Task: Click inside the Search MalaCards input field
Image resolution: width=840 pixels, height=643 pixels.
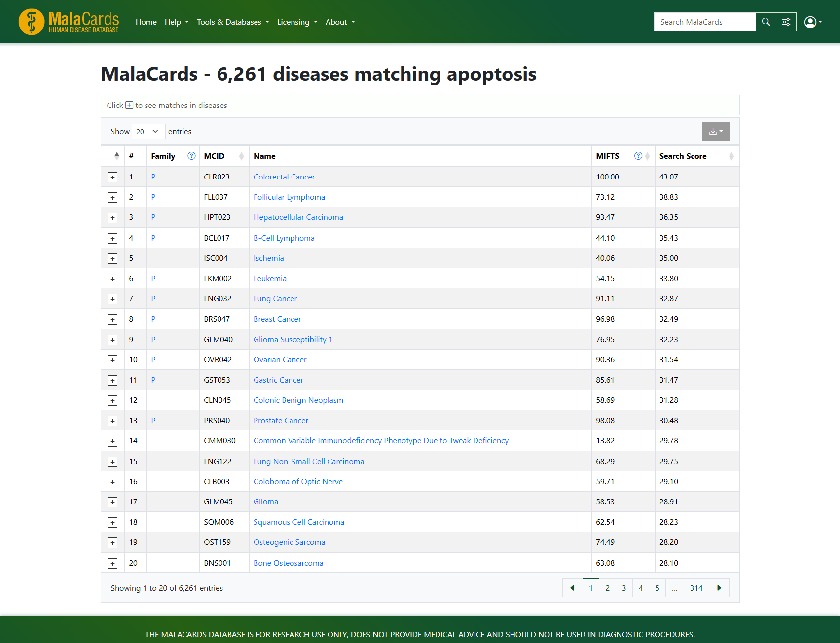Action: [x=704, y=22]
